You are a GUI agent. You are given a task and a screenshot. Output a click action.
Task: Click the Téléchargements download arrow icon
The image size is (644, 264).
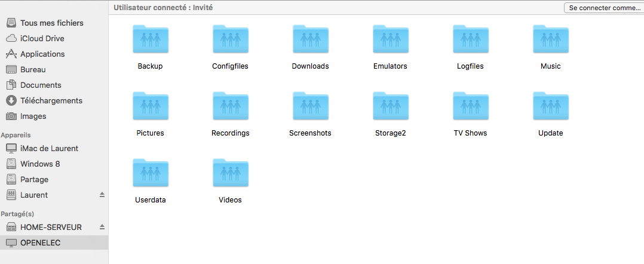(11, 100)
